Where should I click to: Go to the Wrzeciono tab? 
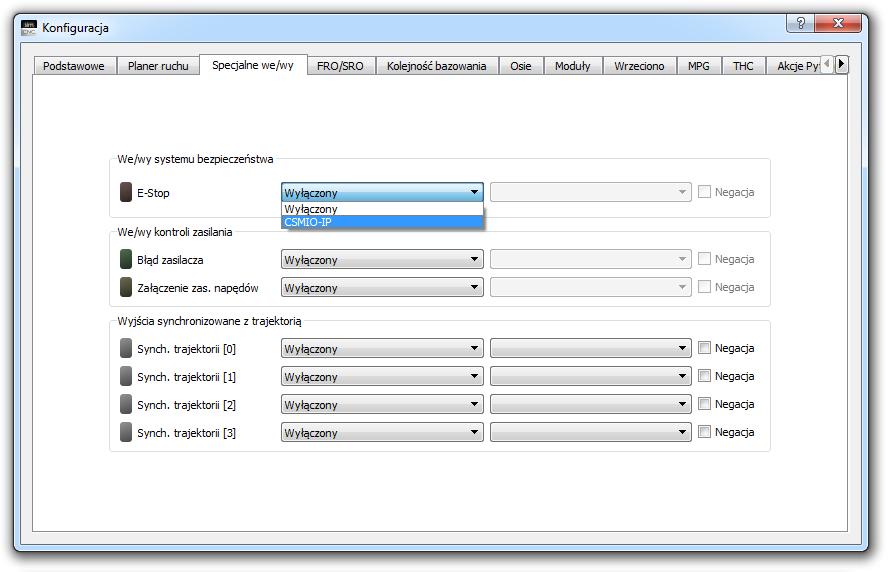639,66
